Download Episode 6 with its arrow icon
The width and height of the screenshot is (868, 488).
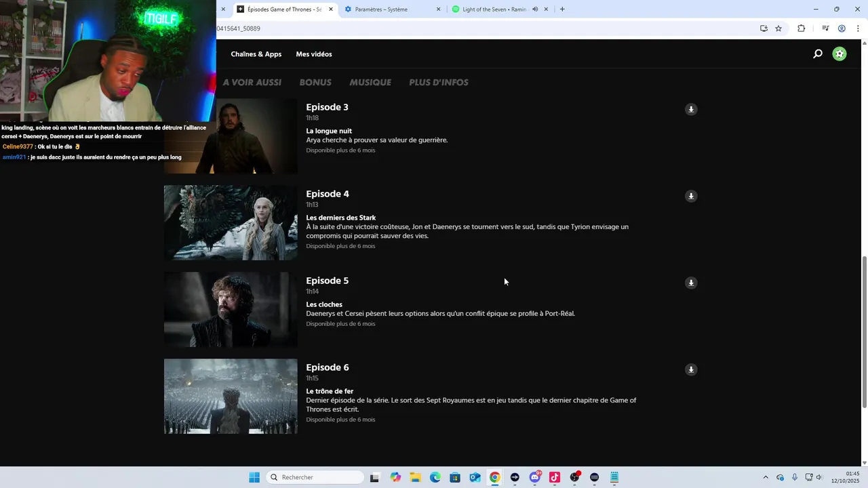(691, 369)
